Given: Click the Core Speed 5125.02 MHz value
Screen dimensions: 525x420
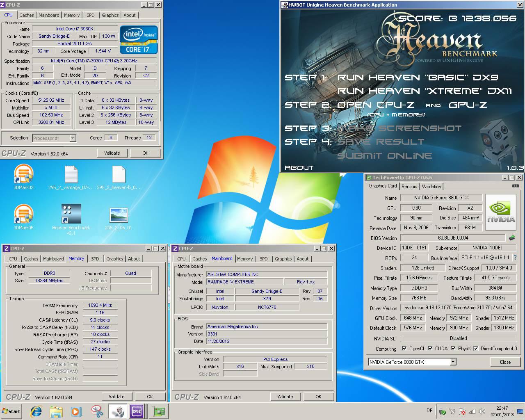Looking at the screenshot, I should 51,100.
